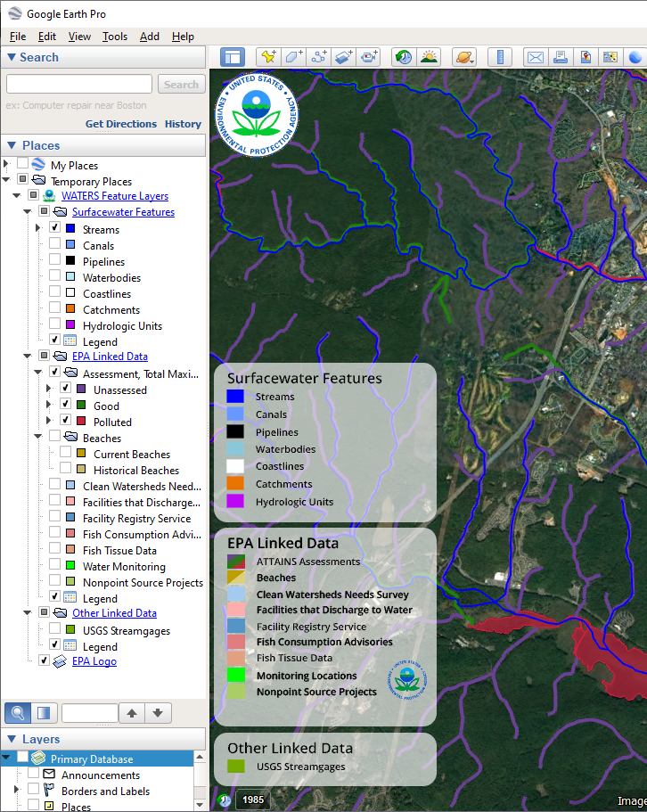This screenshot has width=647, height=812.
Task: Click the Get Directions link
Action: [121, 124]
